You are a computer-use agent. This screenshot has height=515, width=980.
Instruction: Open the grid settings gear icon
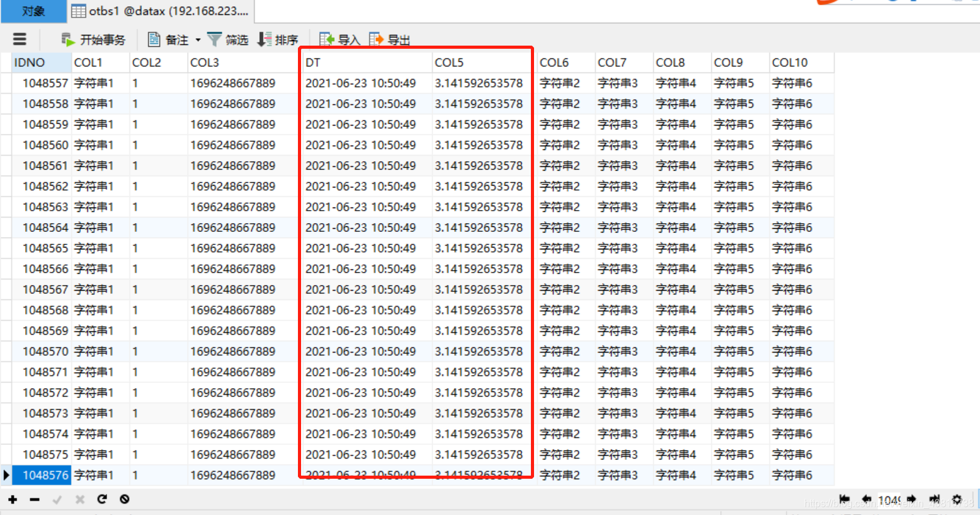coord(958,499)
